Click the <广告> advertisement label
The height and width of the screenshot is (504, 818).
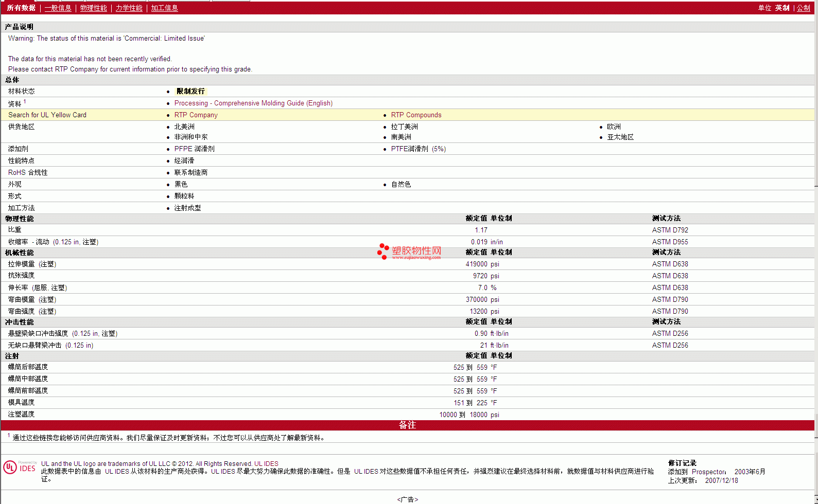point(407,500)
